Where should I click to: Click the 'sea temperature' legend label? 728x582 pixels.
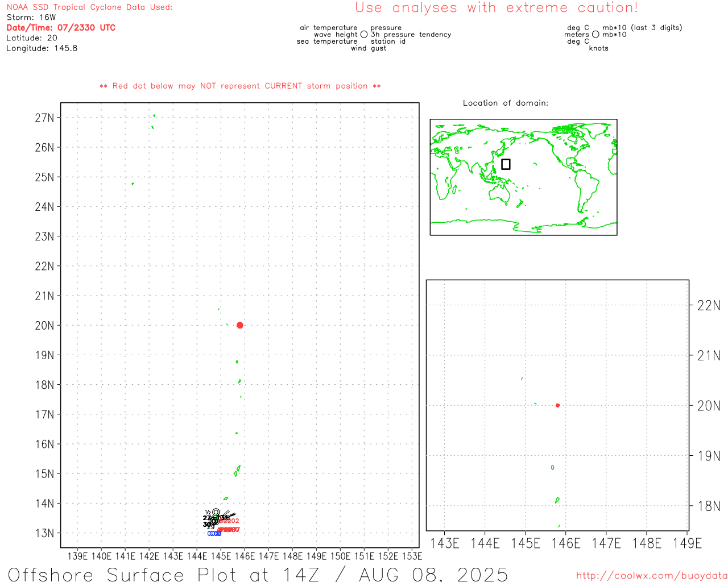(x=327, y=41)
